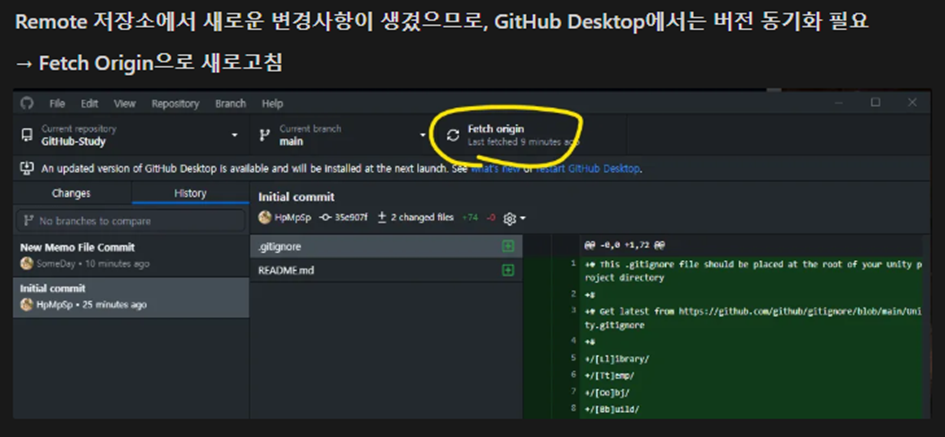
Task: Open the Repository menu
Action: coord(175,104)
